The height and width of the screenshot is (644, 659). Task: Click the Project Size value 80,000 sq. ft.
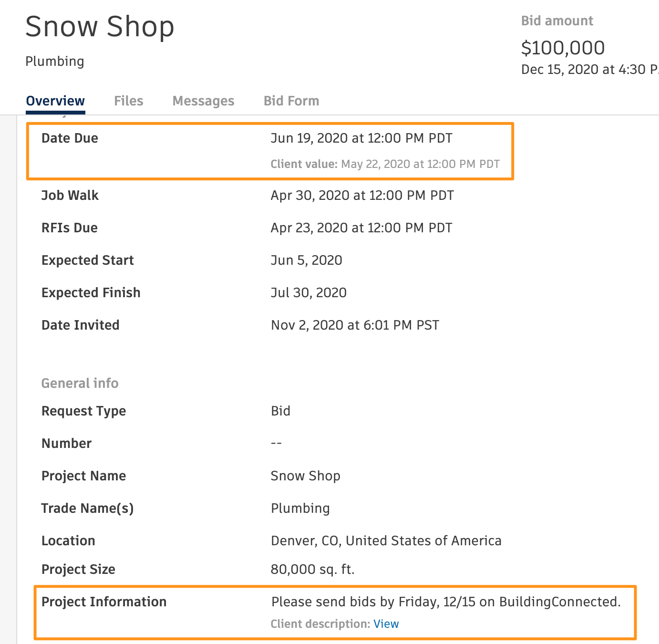[312, 570]
